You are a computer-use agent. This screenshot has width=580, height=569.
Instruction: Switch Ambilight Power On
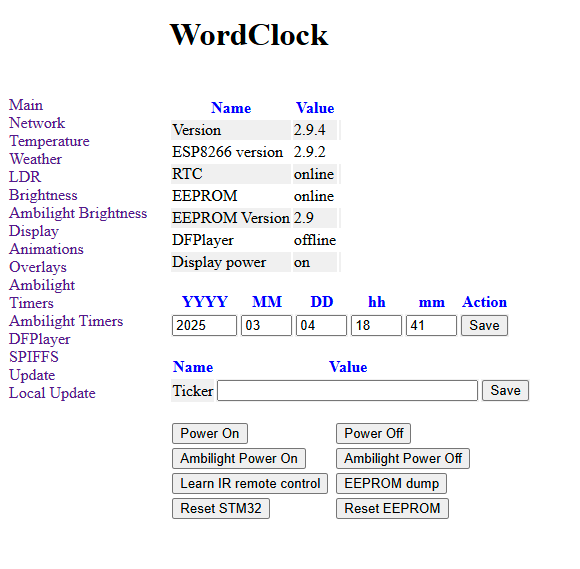pos(239,459)
